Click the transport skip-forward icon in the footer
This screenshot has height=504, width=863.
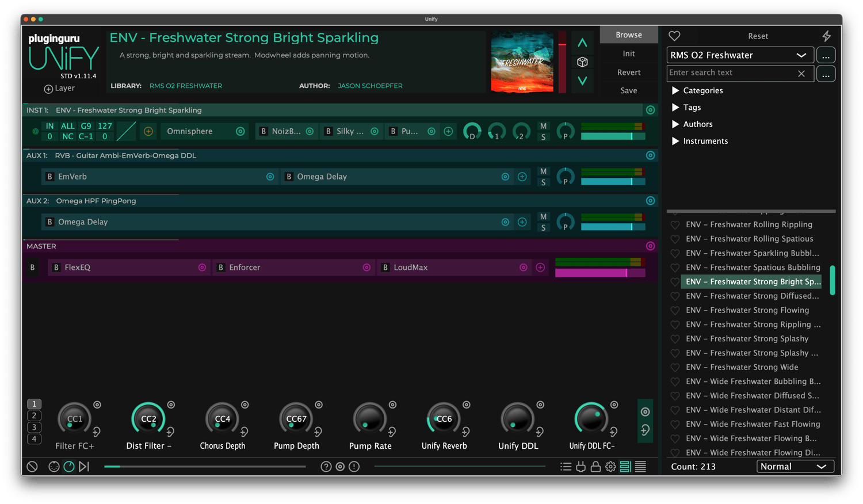tap(84, 467)
